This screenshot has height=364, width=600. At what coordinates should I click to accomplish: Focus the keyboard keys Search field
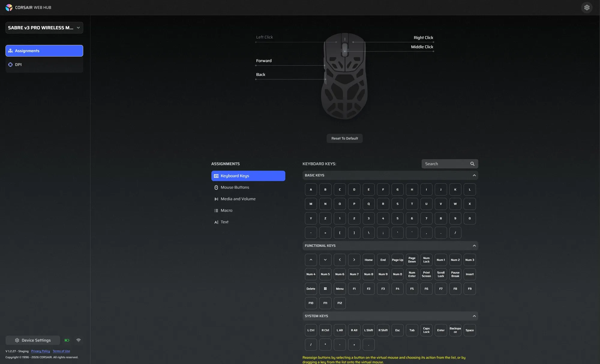449,164
